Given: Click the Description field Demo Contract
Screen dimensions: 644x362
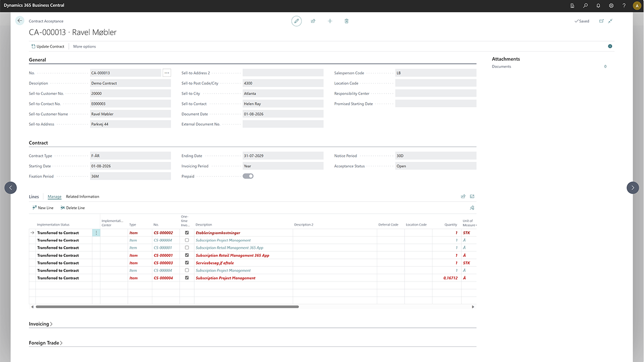Looking at the screenshot, I should click(x=130, y=83).
